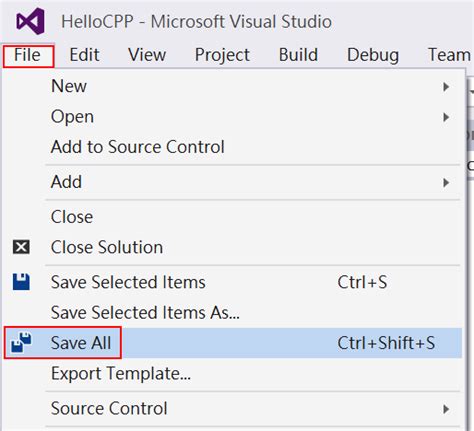Click the Save Selected Items floppy icon
The width and height of the screenshot is (474, 431).
[21, 282]
